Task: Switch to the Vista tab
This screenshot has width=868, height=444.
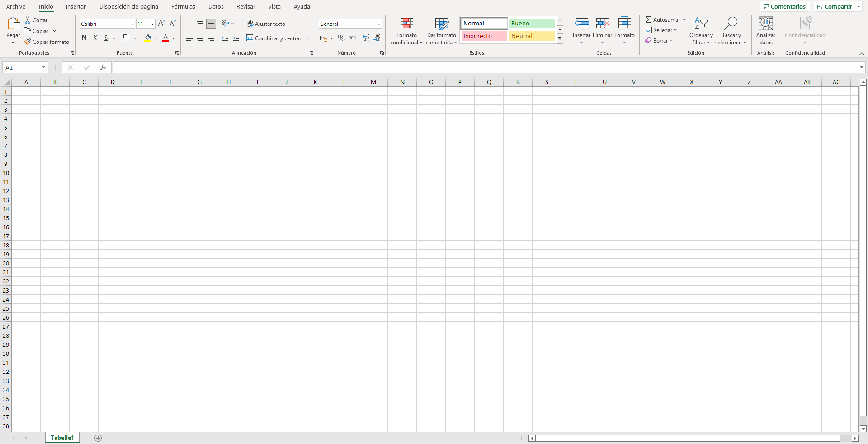Action: pos(274,6)
